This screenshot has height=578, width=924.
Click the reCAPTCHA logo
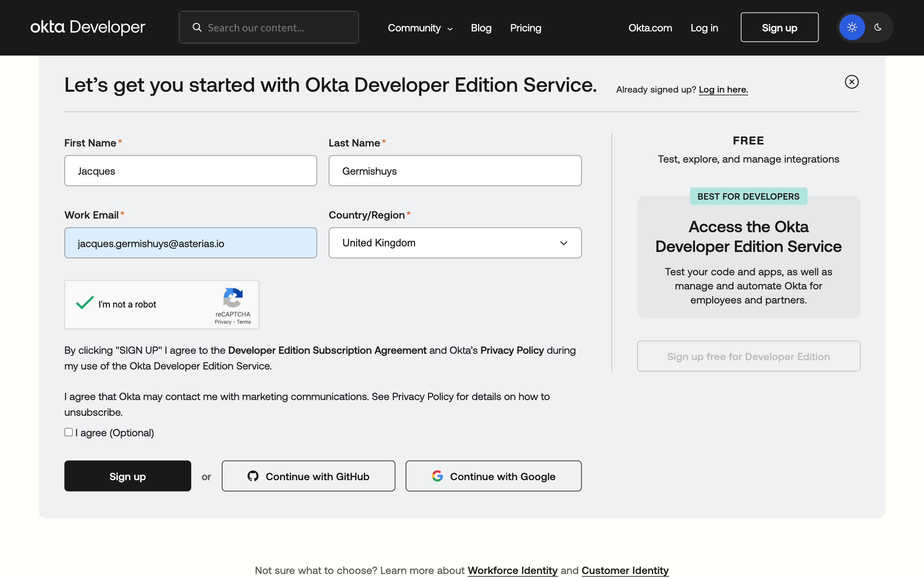pos(233,298)
